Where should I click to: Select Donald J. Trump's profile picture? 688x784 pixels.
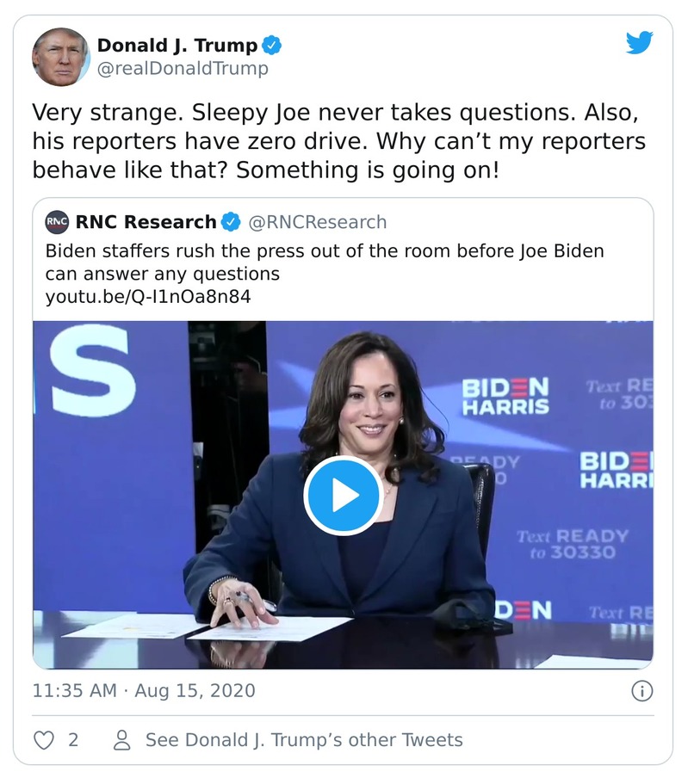tap(59, 54)
